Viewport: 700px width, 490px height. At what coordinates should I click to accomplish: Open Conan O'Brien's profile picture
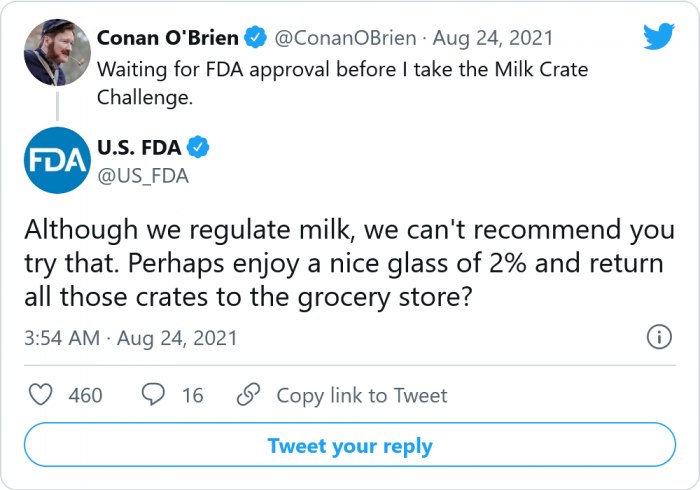click(x=55, y=49)
